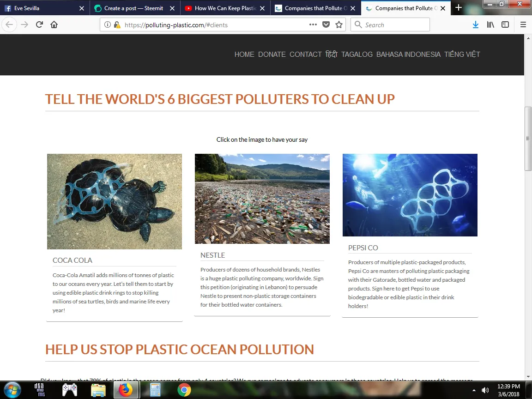Click the scrollbar down arrow
The image size is (532, 399).
pyautogui.click(x=528, y=377)
